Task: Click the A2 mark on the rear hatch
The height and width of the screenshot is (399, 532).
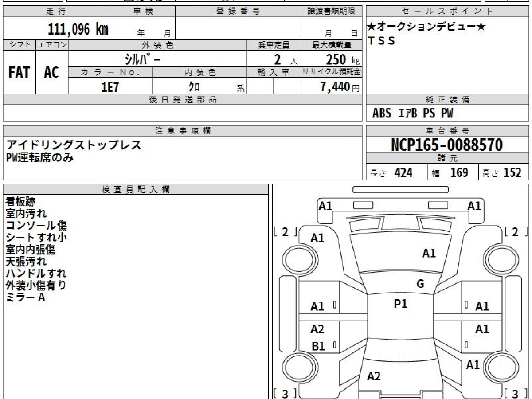Action: [x=374, y=376]
